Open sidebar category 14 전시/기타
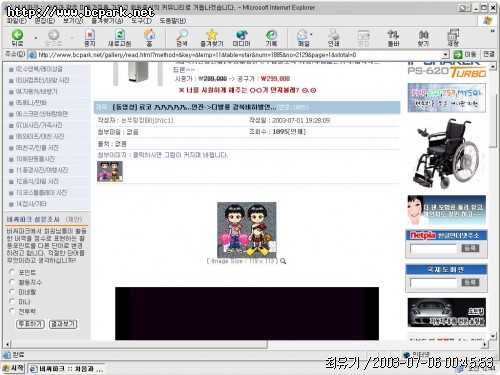 pos(31,204)
